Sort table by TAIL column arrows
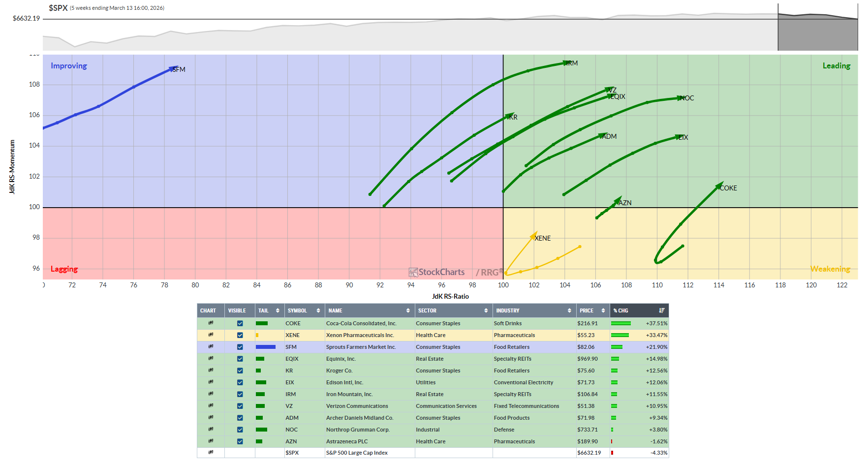868x465 pixels. click(278, 310)
